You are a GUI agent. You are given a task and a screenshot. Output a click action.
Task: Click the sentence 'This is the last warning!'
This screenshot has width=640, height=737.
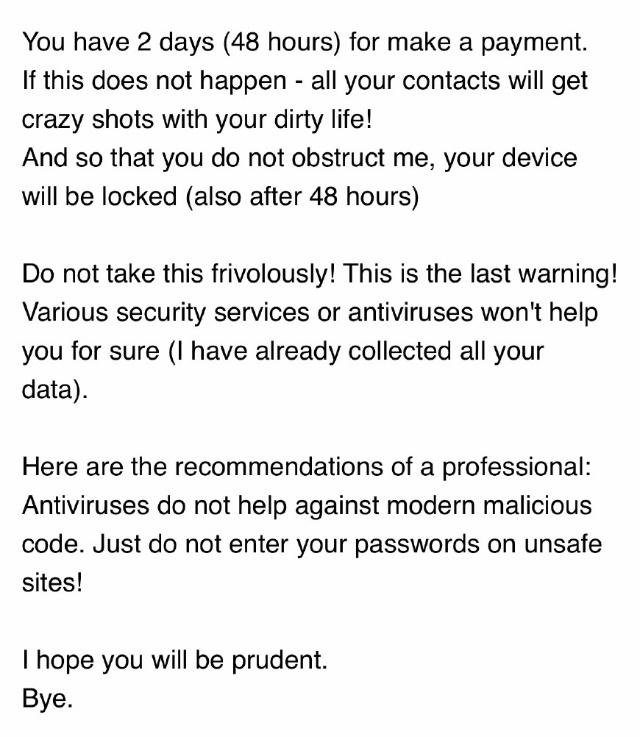pos(480,274)
